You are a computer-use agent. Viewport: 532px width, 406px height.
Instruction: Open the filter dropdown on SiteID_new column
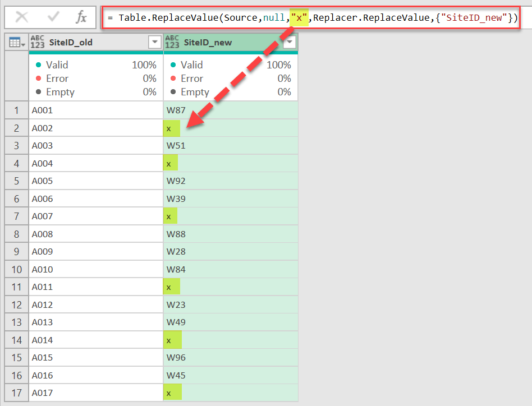(x=290, y=41)
